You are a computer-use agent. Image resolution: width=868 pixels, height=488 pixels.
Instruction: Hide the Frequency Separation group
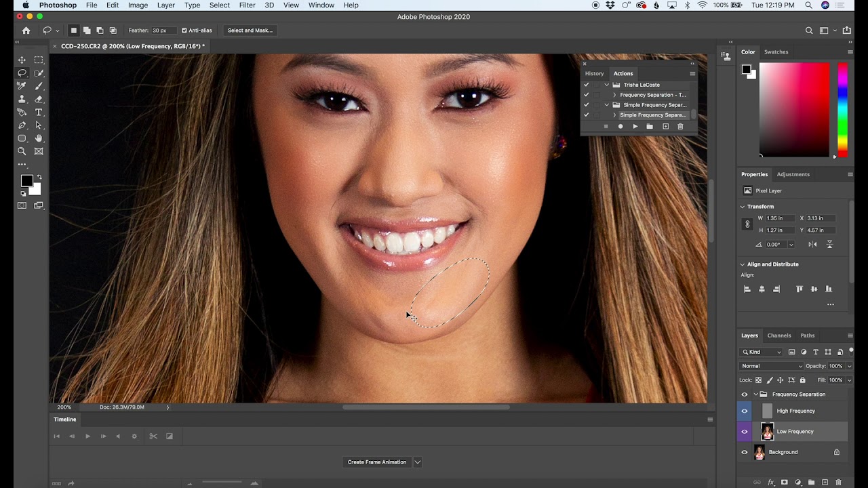(x=745, y=394)
